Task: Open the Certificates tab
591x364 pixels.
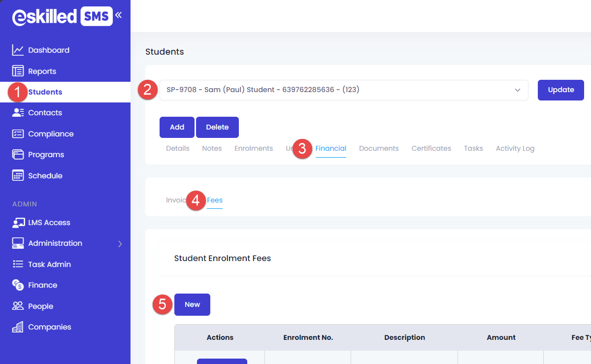Action: 431,148
